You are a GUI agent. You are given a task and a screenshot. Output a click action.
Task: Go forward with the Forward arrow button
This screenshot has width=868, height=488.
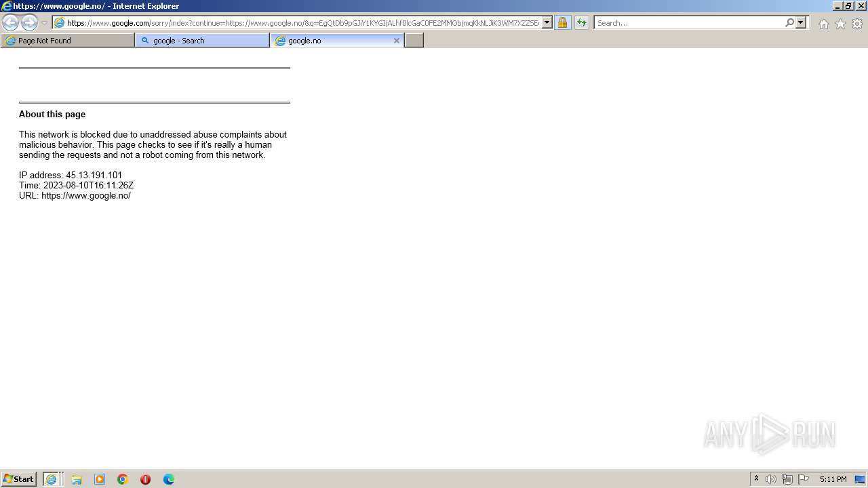pyautogui.click(x=29, y=23)
